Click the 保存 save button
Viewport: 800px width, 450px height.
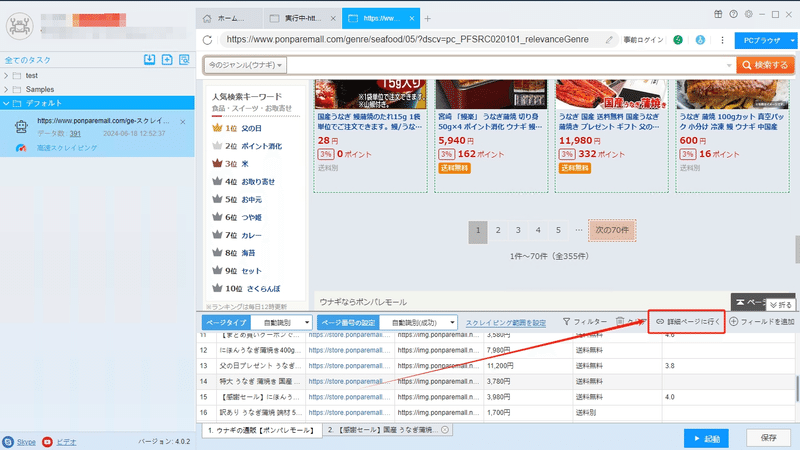768,438
